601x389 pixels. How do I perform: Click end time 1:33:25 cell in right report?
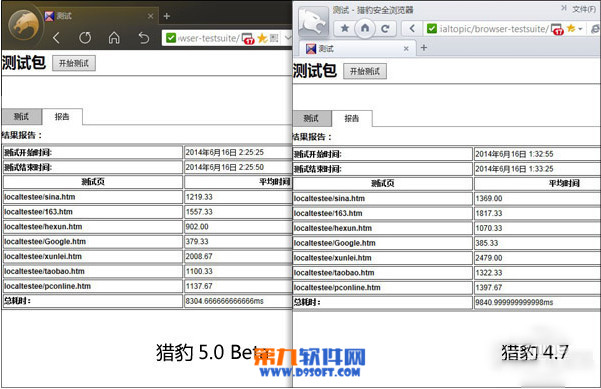tap(514, 169)
